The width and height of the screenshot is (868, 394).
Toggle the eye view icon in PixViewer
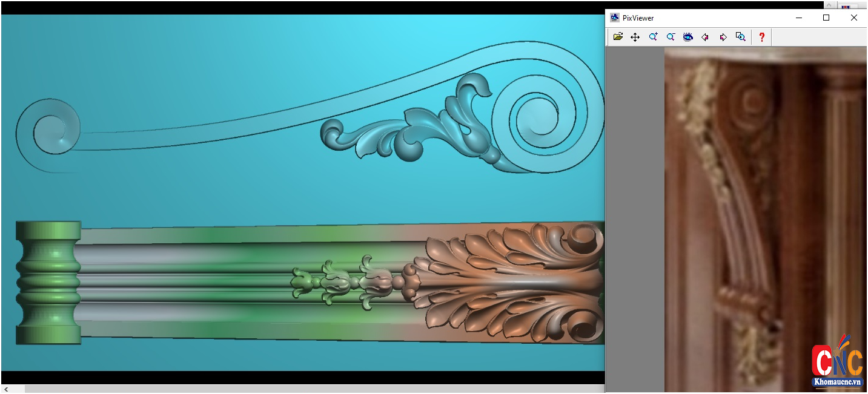pyautogui.click(x=688, y=37)
